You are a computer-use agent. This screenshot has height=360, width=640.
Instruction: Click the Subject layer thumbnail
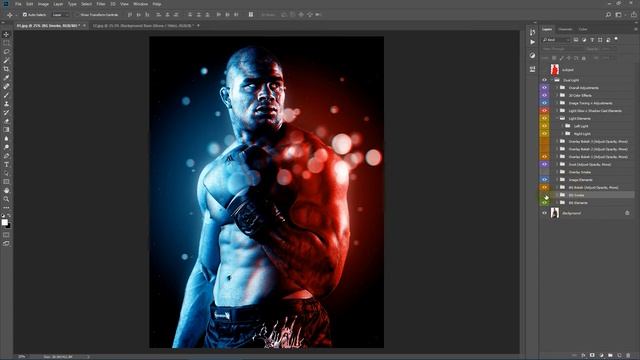(555, 69)
